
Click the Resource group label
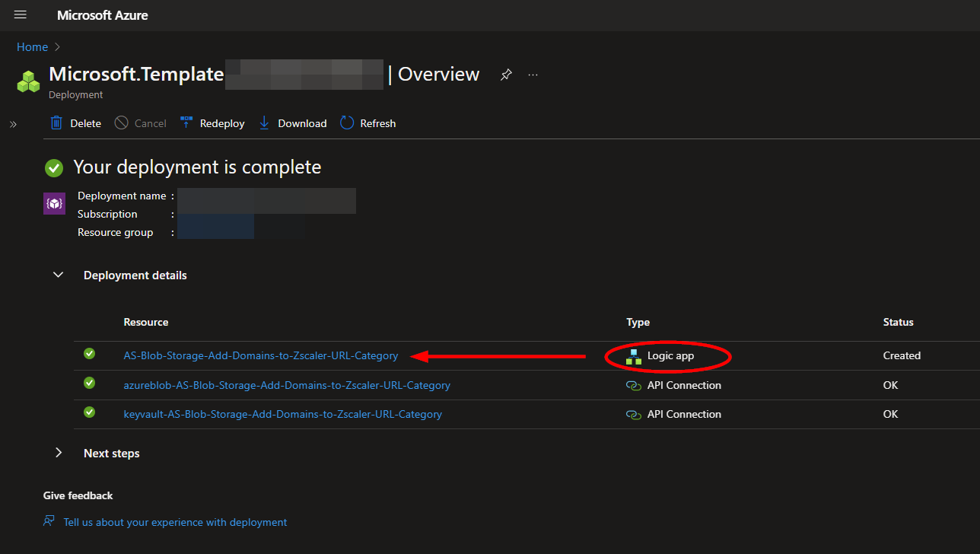[x=115, y=232]
